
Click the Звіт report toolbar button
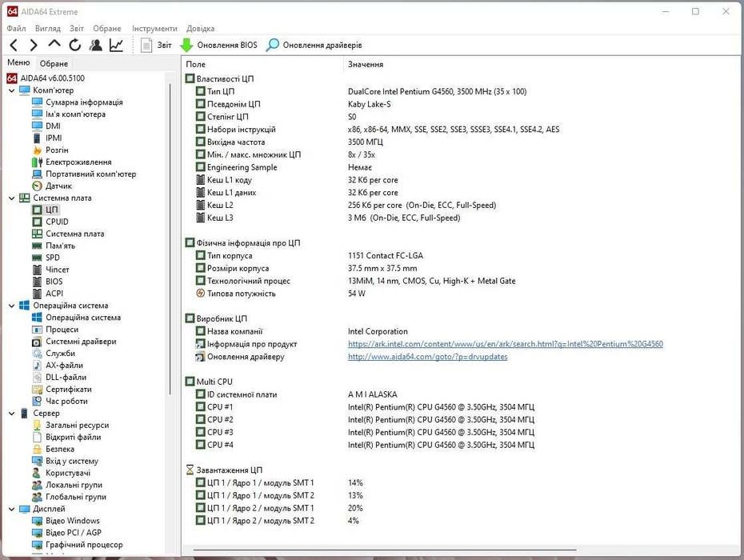pyautogui.click(x=157, y=45)
